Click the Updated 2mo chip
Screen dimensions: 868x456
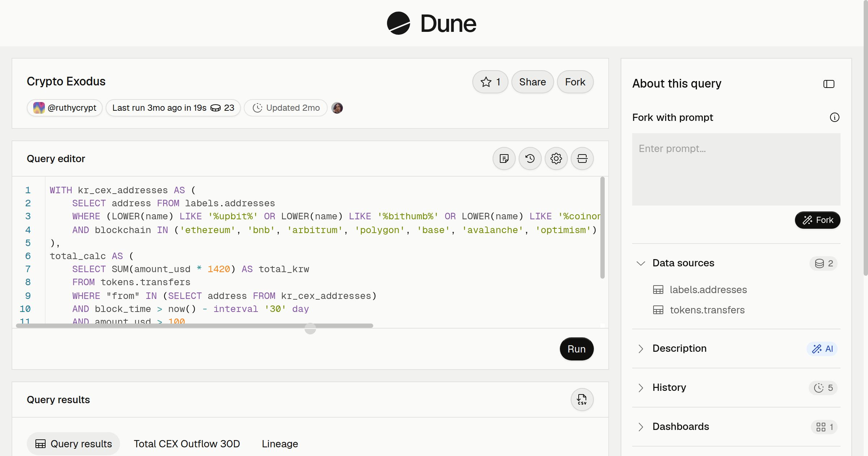tap(286, 108)
